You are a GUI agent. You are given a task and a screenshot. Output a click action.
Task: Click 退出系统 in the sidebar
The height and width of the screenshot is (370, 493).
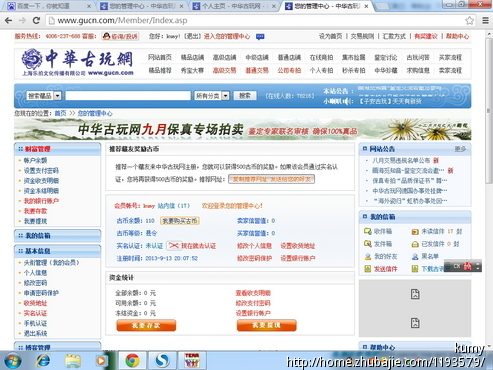35,333
